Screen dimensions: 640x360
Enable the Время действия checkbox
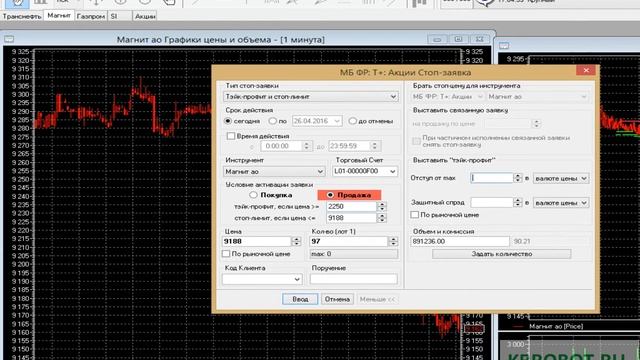[231, 136]
